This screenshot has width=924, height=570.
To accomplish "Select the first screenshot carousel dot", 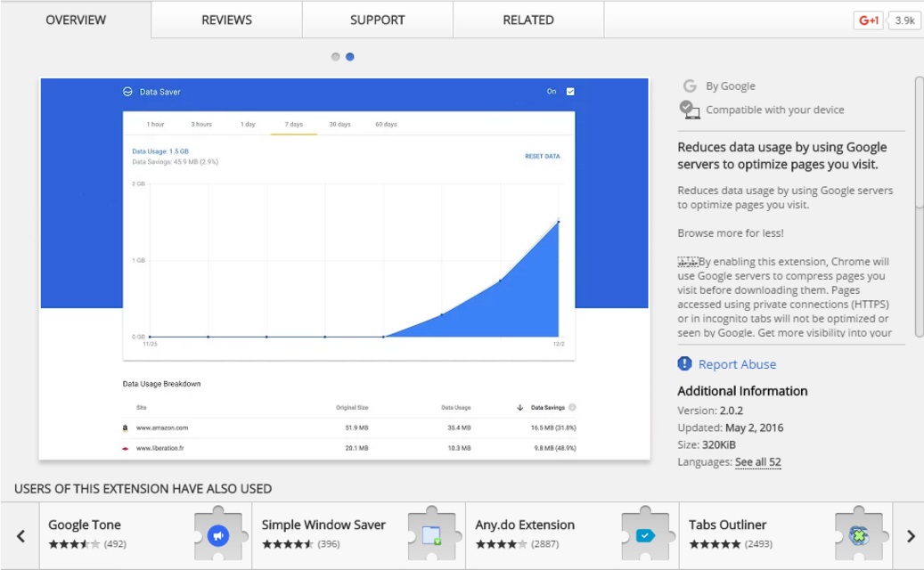I will click(336, 57).
